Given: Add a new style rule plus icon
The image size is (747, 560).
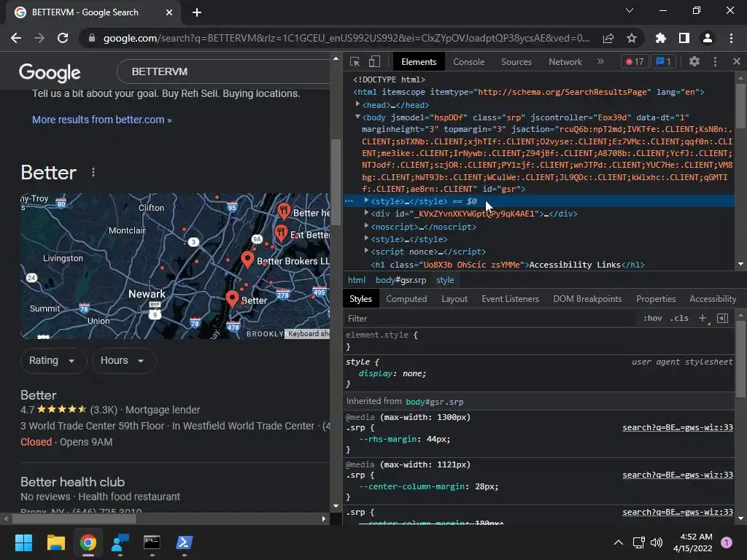Looking at the screenshot, I should pyautogui.click(x=703, y=318).
